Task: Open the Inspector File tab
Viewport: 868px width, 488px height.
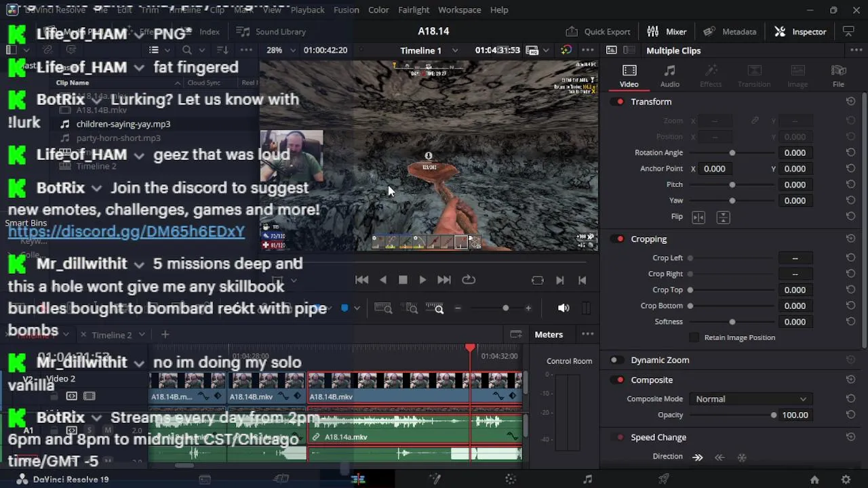Action: [x=838, y=76]
